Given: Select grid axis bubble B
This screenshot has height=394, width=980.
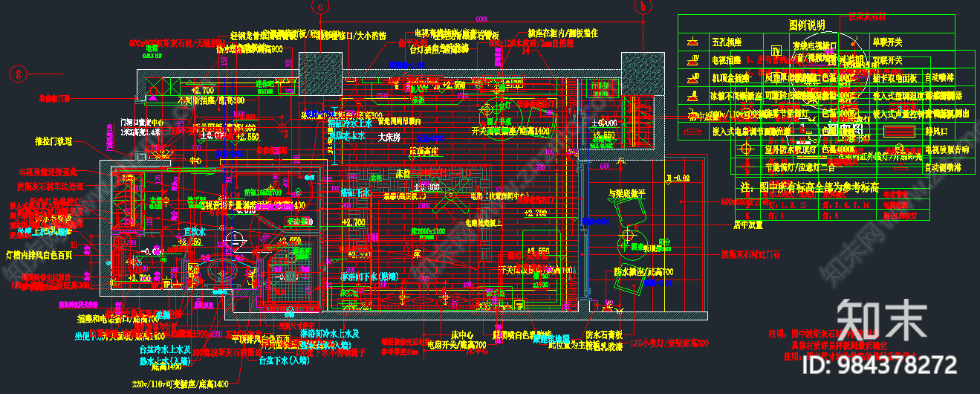Looking at the screenshot, I should tap(641, 7).
